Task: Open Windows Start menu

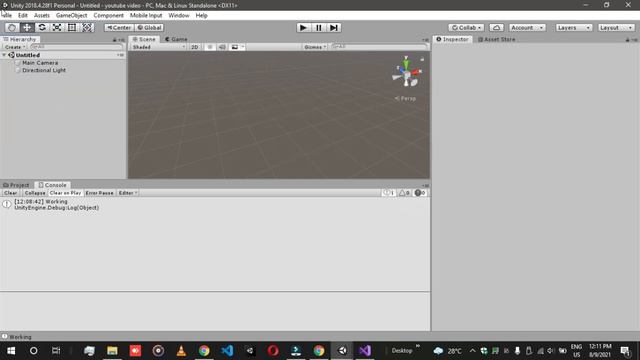Action: pyautogui.click(x=11, y=351)
